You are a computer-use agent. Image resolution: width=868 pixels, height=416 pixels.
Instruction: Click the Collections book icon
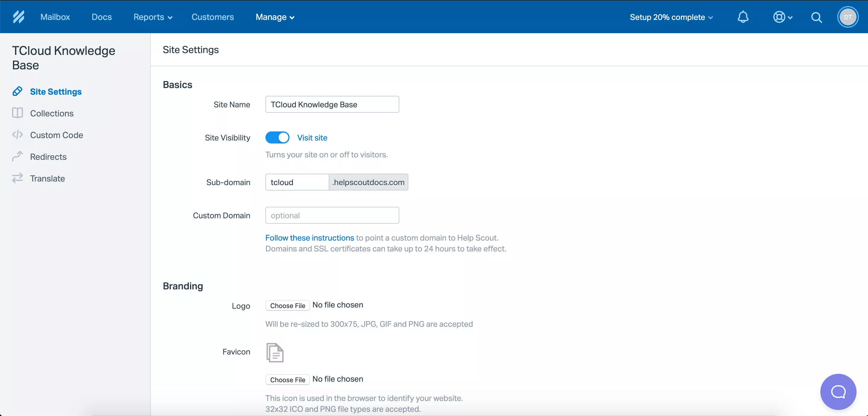coord(17,113)
